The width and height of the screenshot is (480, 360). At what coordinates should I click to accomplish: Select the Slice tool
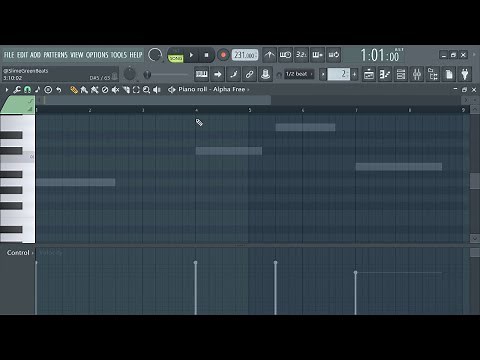[126, 90]
